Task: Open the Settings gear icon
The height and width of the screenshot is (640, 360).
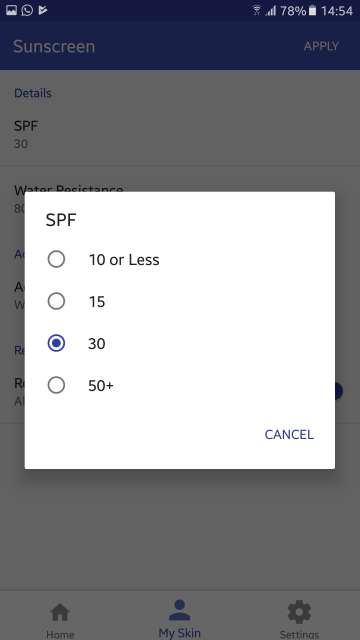Action: coord(299,612)
